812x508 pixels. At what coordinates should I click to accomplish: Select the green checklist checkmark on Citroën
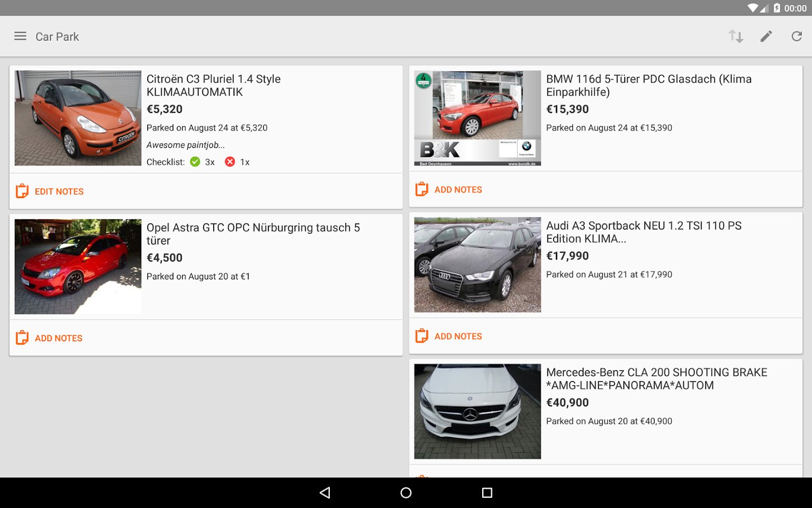(195, 162)
